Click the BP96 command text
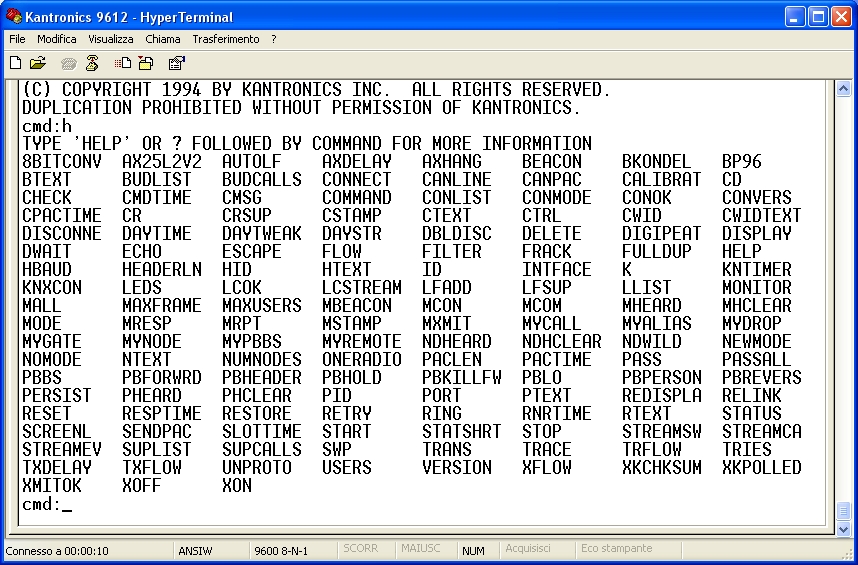Viewport: 858px width, 565px height. [742, 162]
